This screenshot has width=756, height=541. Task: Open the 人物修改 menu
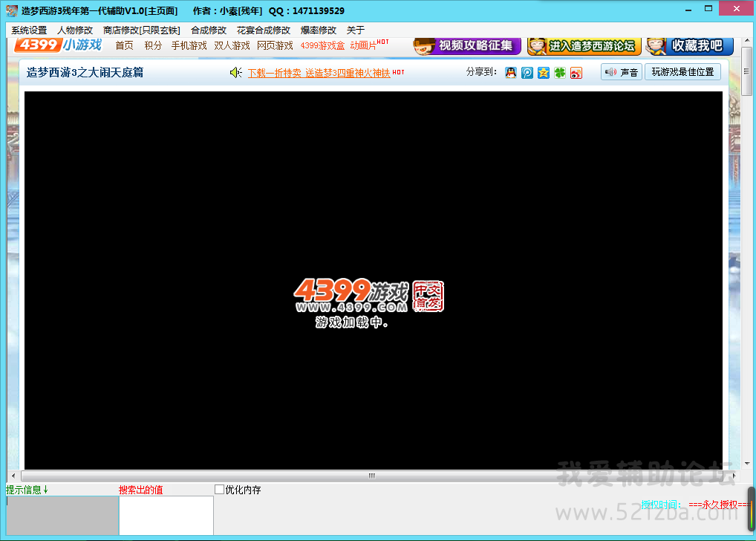point(75,30)
